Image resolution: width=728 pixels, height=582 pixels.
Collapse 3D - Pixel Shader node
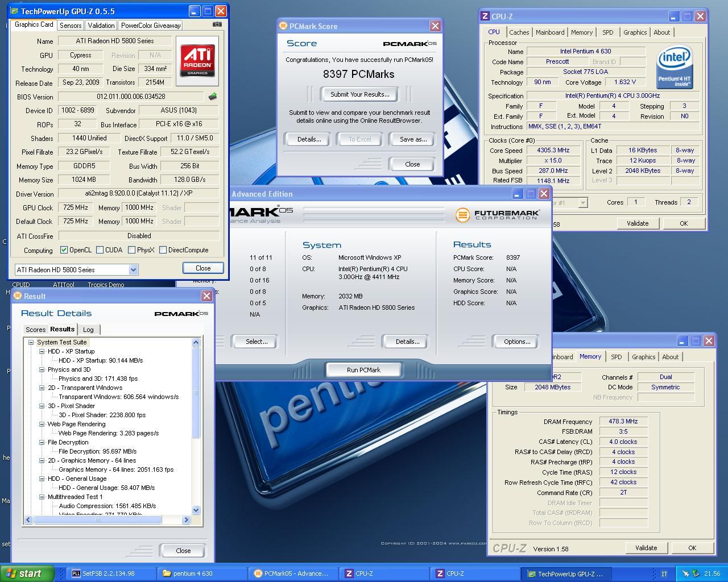pyautogui.click(x=42, y=406)
